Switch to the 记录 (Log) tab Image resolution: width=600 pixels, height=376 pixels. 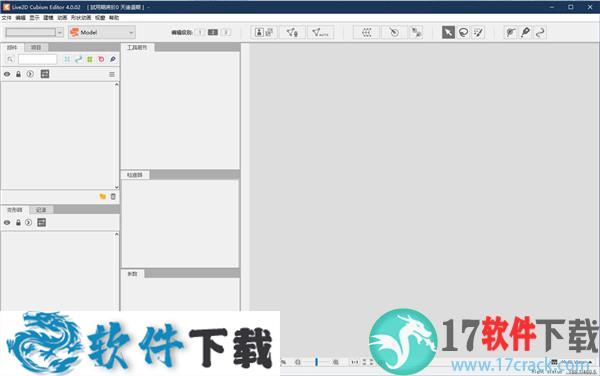click(x=41, y=210)
